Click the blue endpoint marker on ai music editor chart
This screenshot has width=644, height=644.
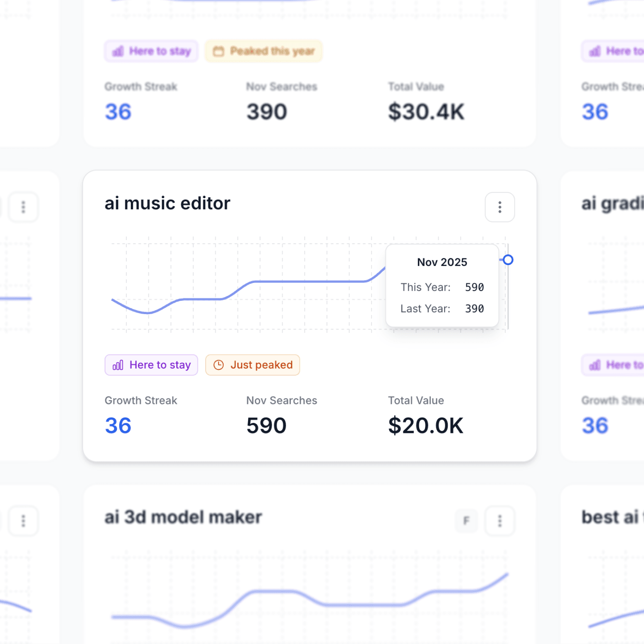pos(508,260)
